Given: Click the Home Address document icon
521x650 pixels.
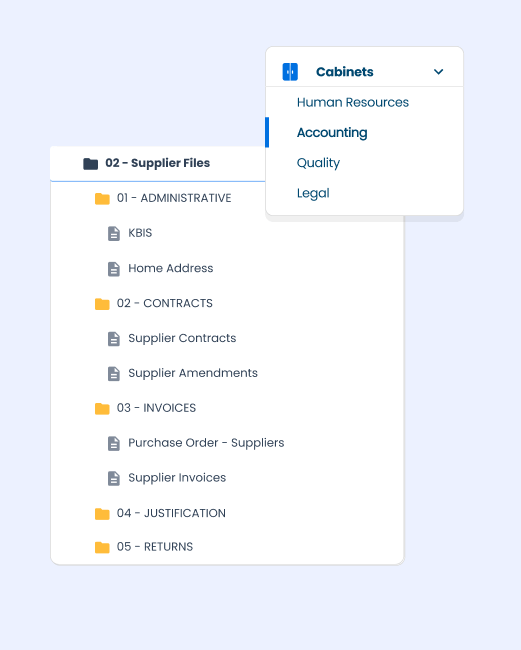Looking at the screenshot, I should (x=114, y=269).
